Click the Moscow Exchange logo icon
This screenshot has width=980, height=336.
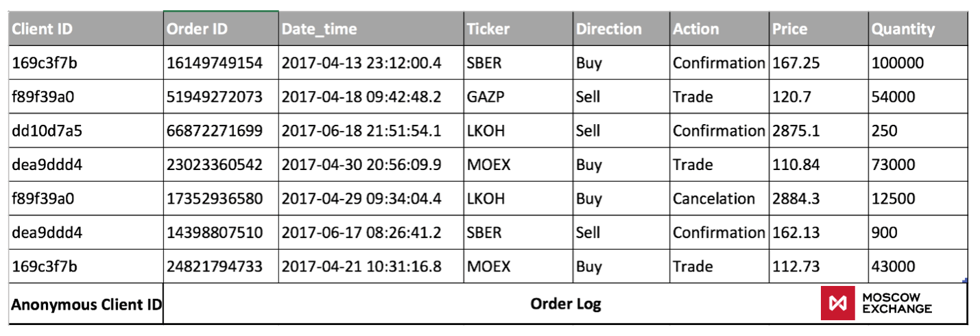point(837,304)
